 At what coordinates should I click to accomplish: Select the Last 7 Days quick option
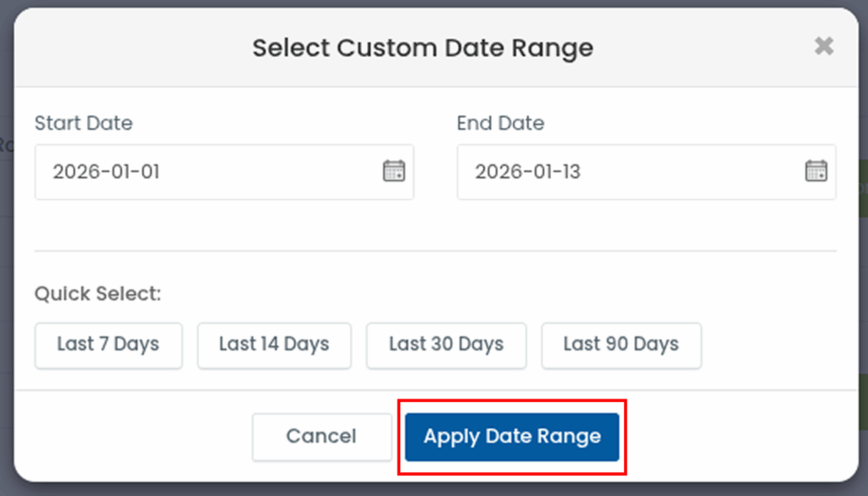(x=108, y=345)
